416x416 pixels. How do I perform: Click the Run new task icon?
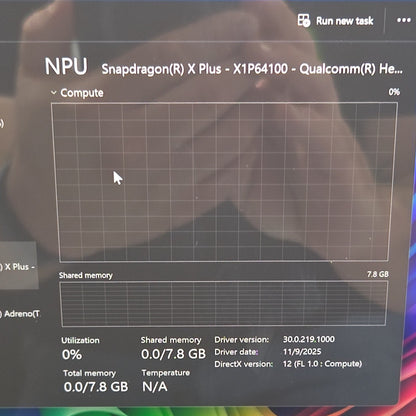[x=304, y=20]
